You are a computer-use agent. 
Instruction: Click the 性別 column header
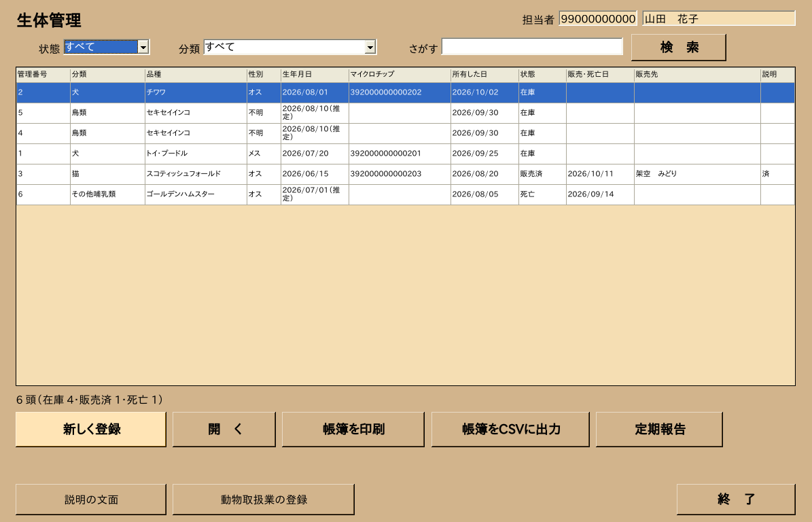(264, 75)
